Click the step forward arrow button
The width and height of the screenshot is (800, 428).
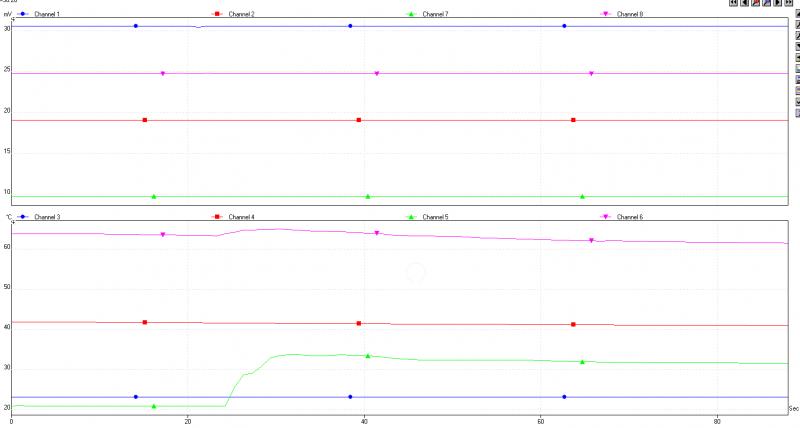coord(777,4)
